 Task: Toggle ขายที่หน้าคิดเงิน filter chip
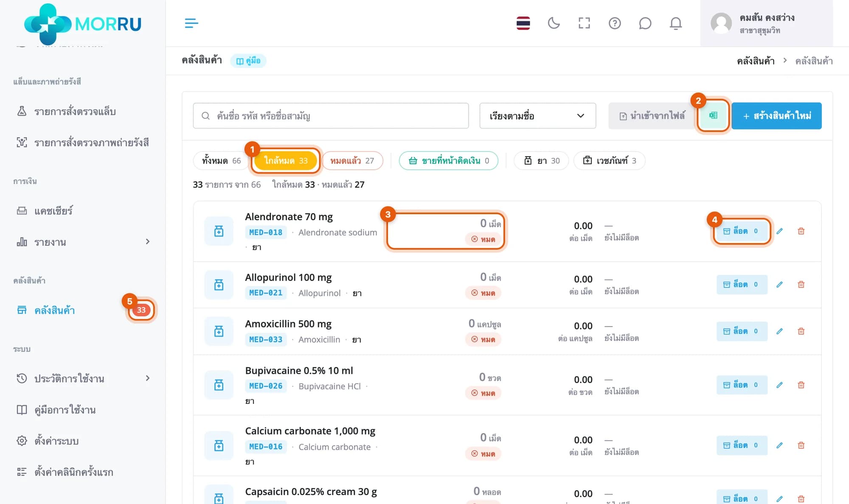coord(448,161)
